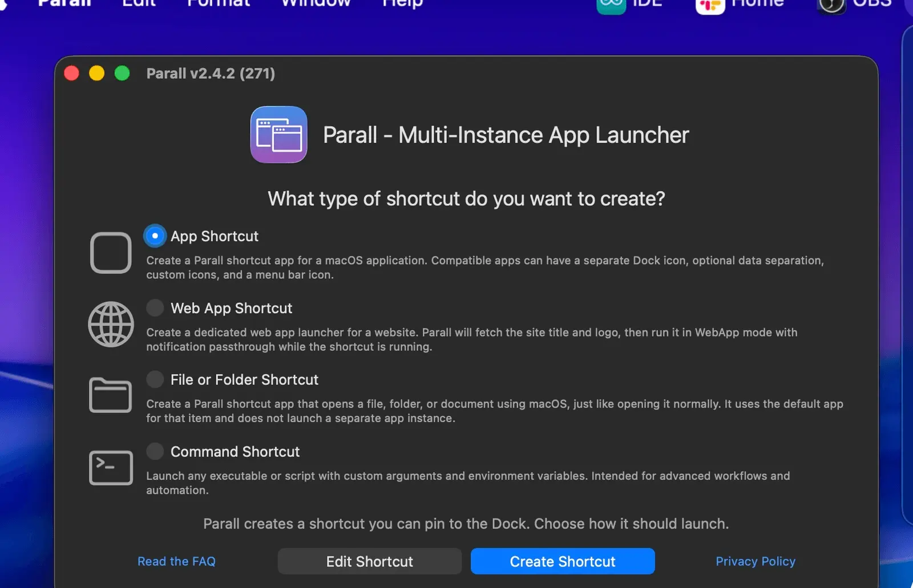Open the Format menu

tap(219, 3)
